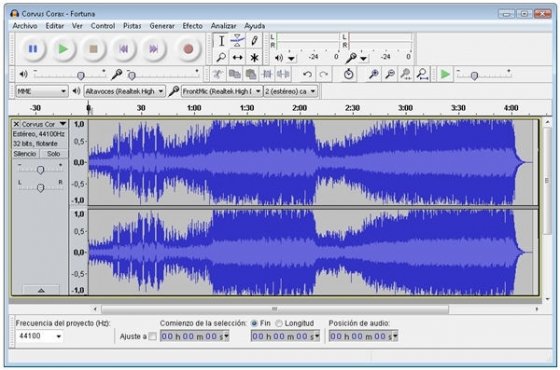Screen dimensions: 560x370
Task: Start playback with the green Play button
Action: (63, 49)
